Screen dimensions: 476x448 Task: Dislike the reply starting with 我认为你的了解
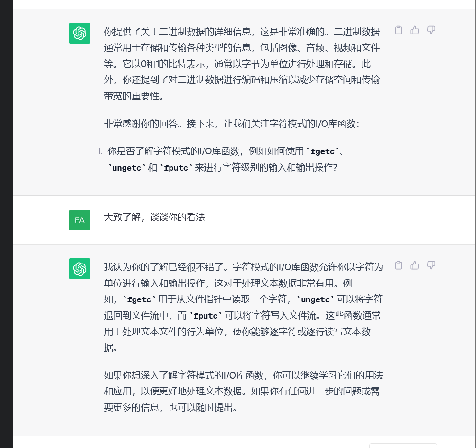click(x=431, y=265)
